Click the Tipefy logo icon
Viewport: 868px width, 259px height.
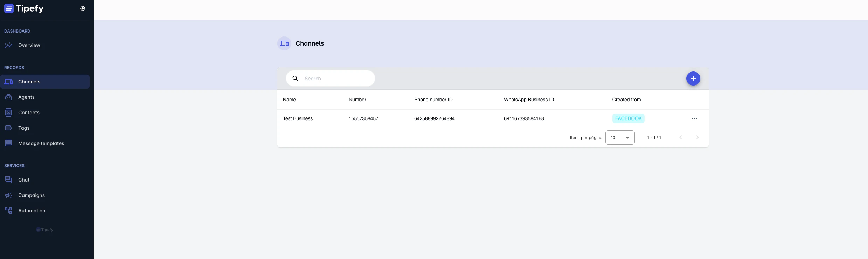[x=9, y=8]
